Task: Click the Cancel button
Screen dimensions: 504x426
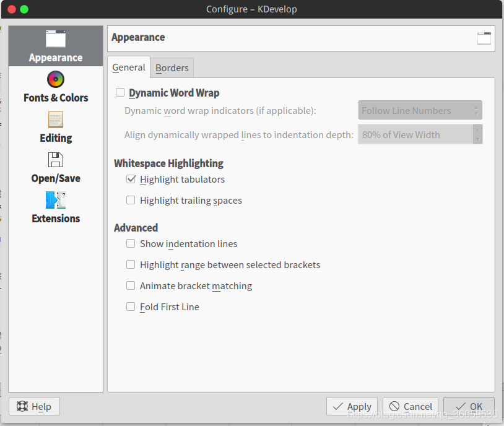Action: [x=411, y=406]
